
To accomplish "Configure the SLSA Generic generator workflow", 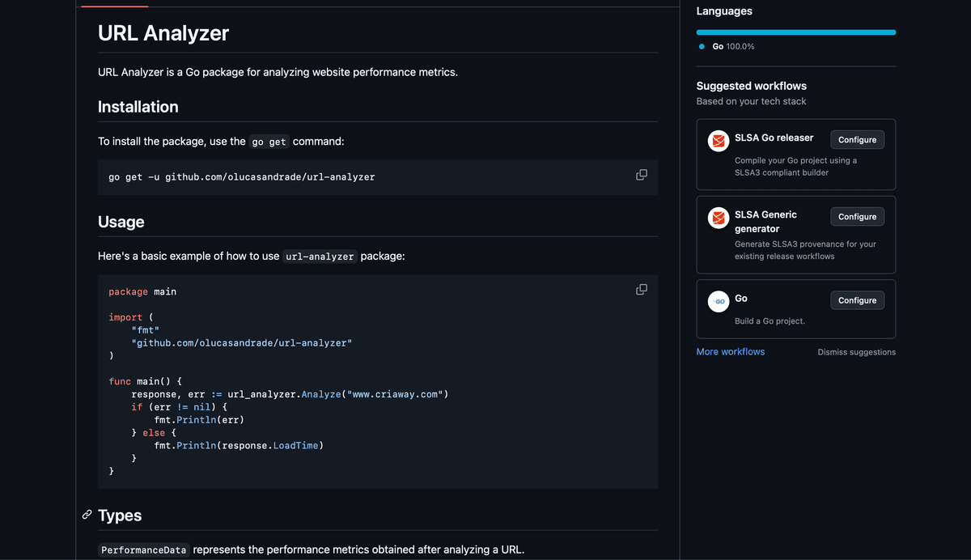I will (857, 216).
